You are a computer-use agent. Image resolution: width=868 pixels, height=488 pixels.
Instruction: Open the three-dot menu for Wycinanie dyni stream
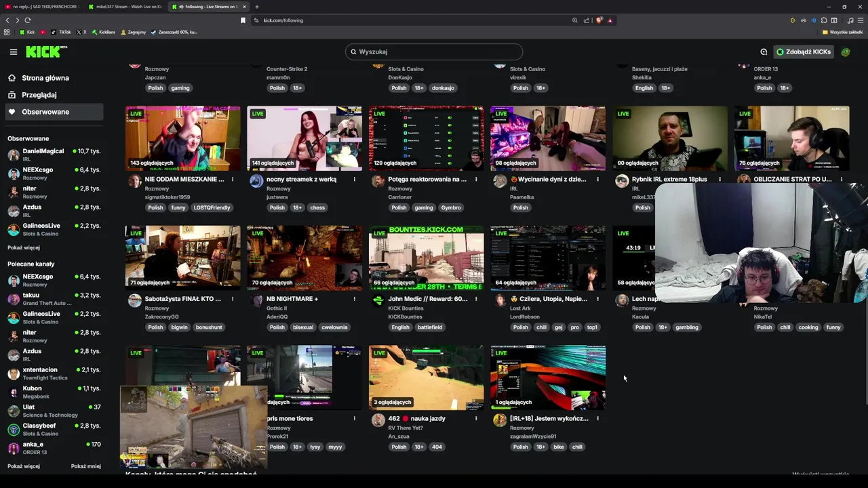pyautogui.click(x=597, y=180)
